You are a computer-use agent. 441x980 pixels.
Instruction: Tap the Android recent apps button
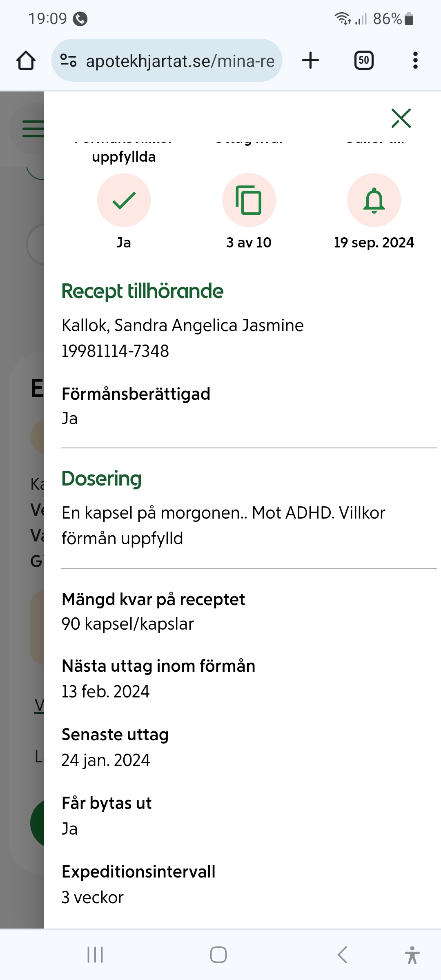[95, 955]
